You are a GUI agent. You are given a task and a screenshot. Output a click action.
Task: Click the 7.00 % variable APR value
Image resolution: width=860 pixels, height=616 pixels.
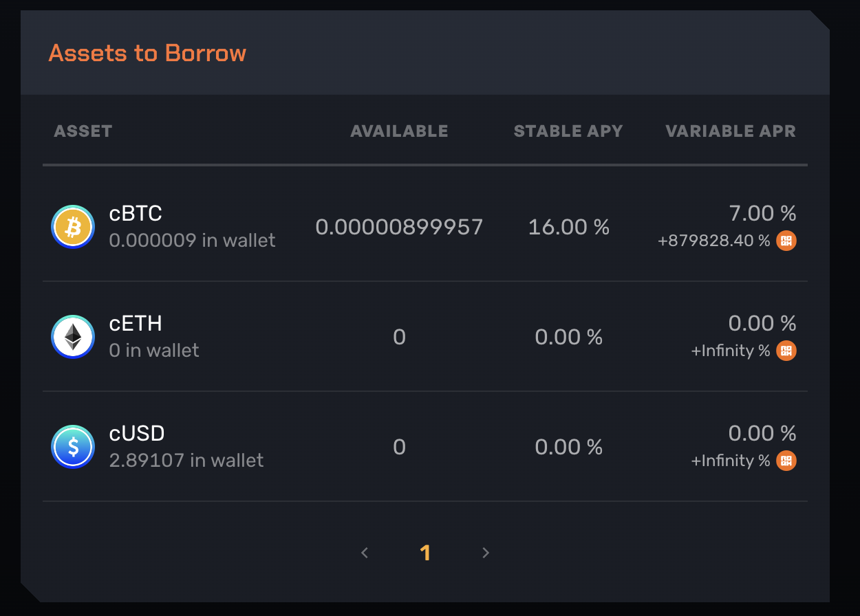[x=762, y=213]
